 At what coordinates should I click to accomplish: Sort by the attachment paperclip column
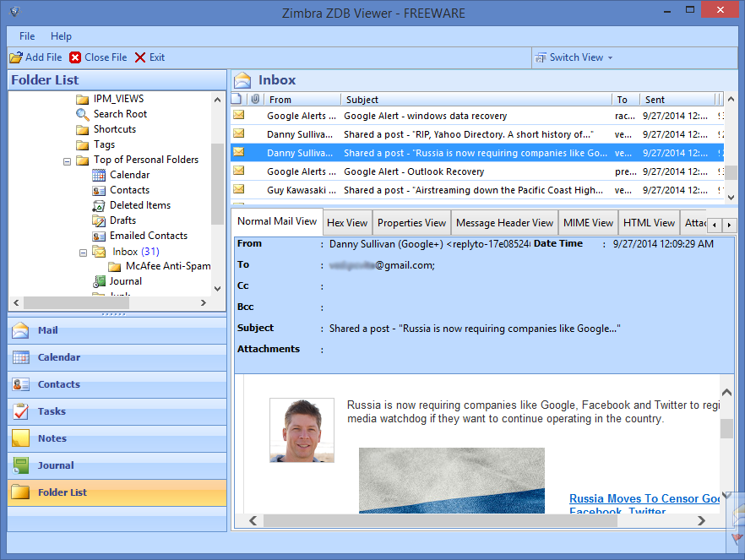click(x=255, y=100)
